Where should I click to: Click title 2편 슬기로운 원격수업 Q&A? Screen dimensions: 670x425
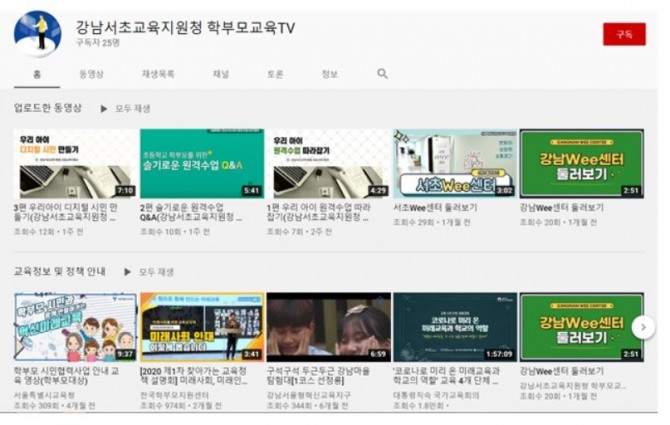[191, 212]
